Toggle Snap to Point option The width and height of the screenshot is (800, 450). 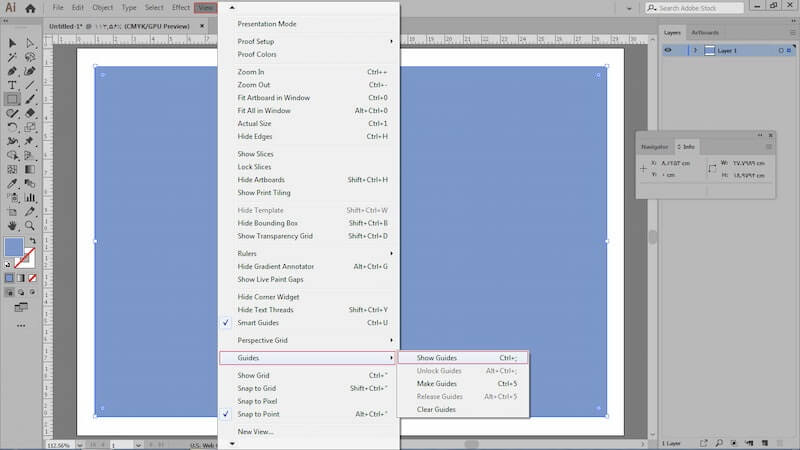click(258, 413)
